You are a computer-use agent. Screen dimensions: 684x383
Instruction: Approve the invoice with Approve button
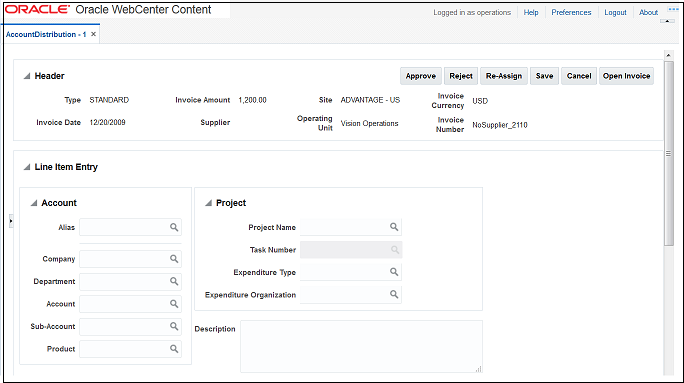click(421, 76)
